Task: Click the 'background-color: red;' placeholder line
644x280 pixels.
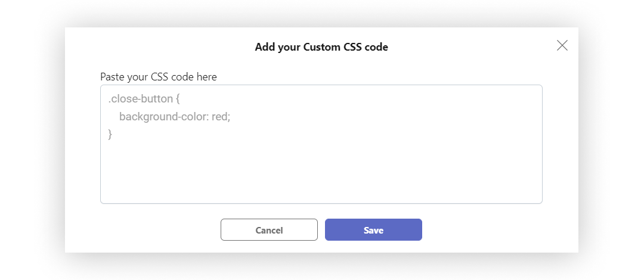Action: coord(175,117)
